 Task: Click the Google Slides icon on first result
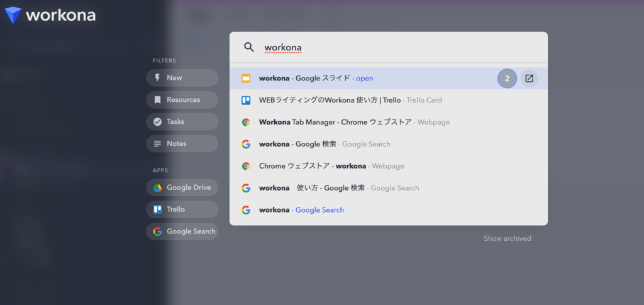tap(246, 79)
